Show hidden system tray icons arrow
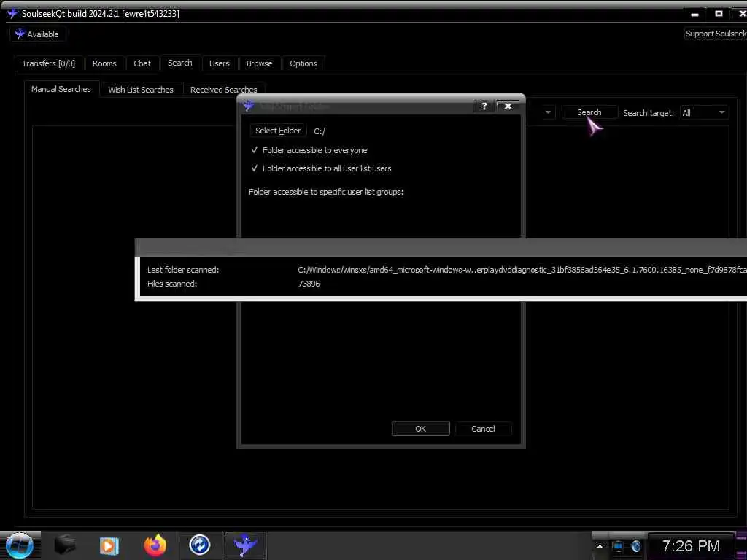 point(600,546)
